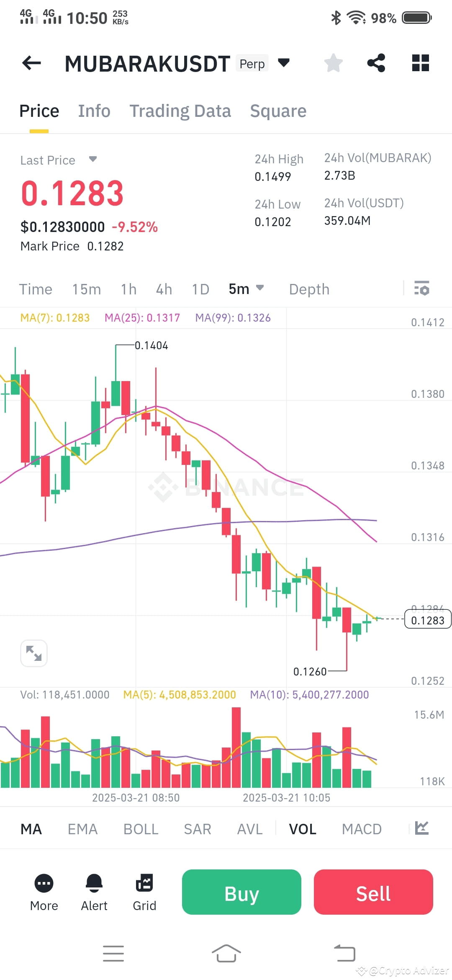This screenshot has height=980, width=452.
Task: Open the layout grid icon top right
Action: click(420, 62)
